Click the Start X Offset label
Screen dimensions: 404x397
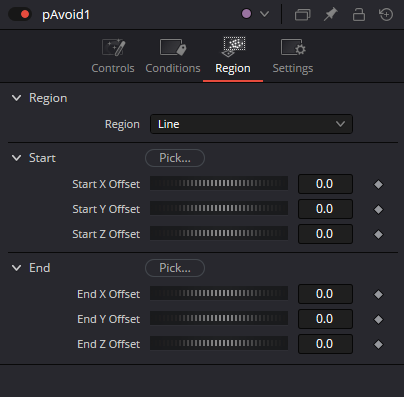coord(106,184)
